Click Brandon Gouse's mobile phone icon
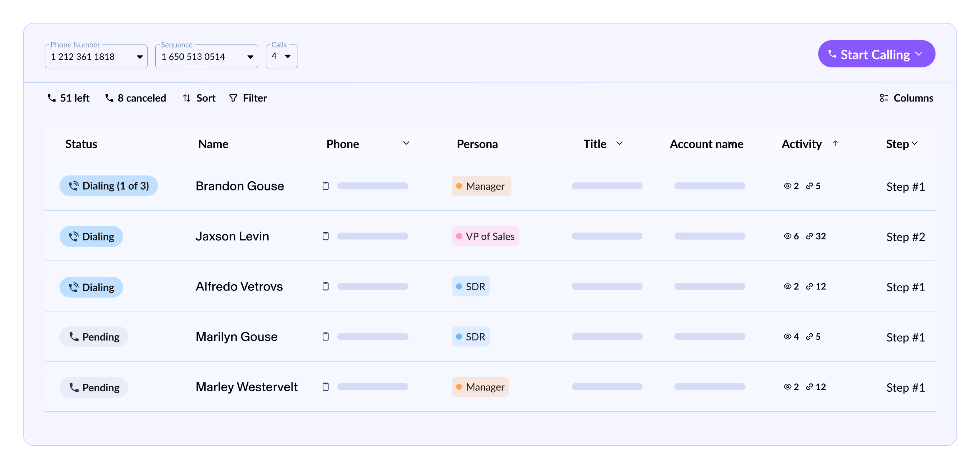The height and width of the screenshot is (470, 980). (326, 186)
